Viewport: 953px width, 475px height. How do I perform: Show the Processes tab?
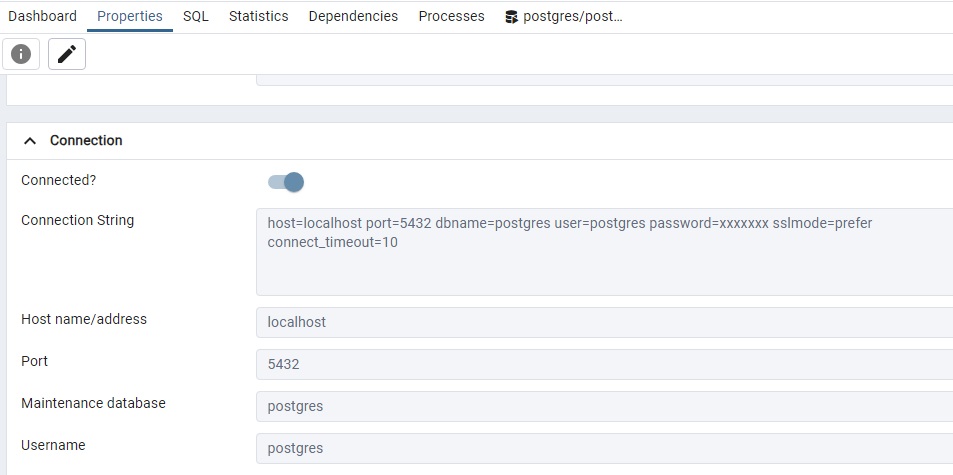(x=451, y=17)
